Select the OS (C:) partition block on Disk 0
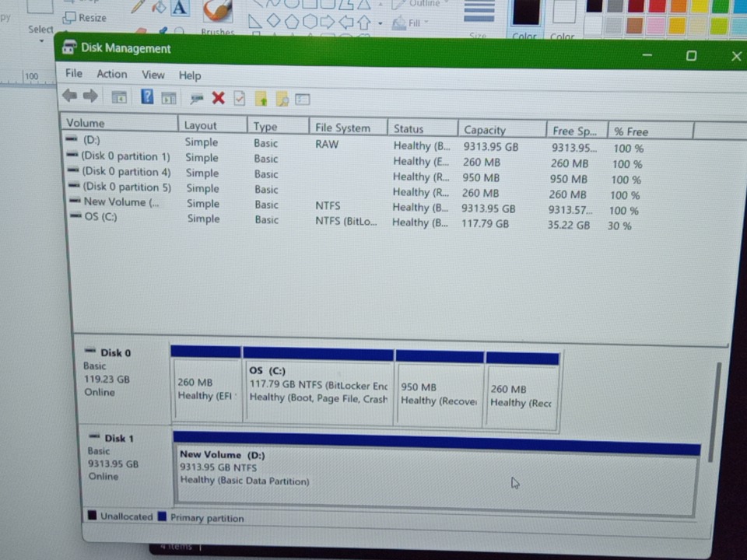Image resolution: width=747 pixels, height=560 pixels. coord(318,385)
